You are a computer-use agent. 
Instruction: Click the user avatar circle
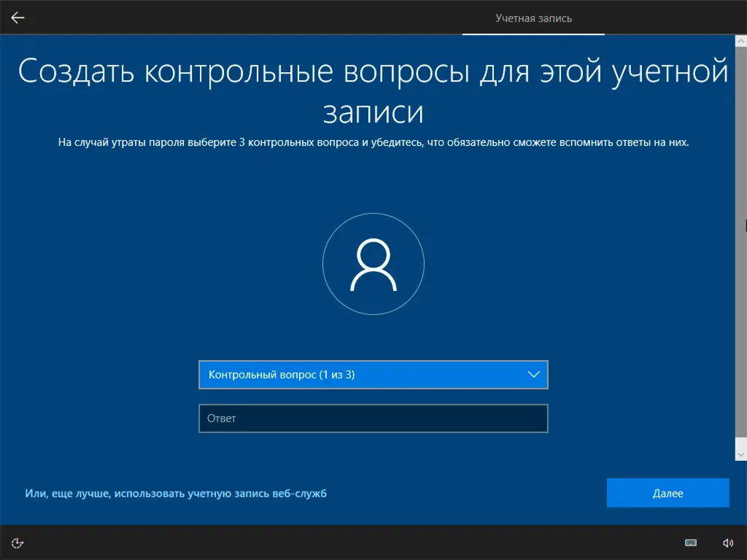click(373, 264)
